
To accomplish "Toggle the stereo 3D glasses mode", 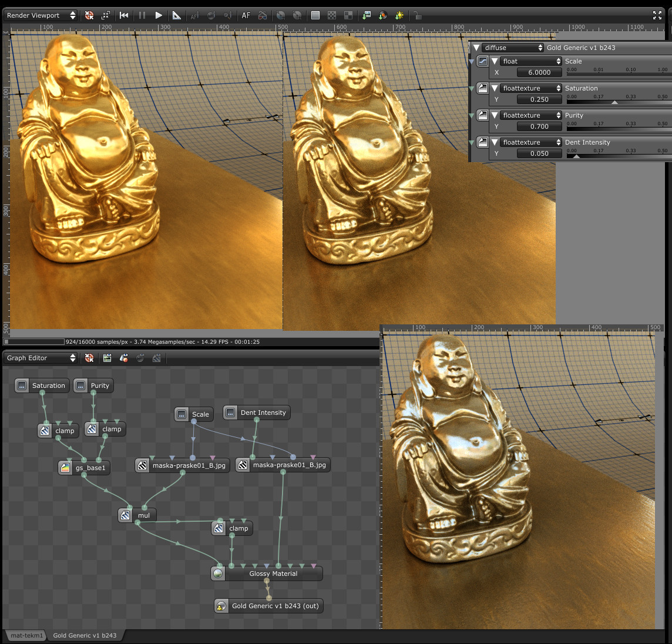I will (x=263, y=15).
